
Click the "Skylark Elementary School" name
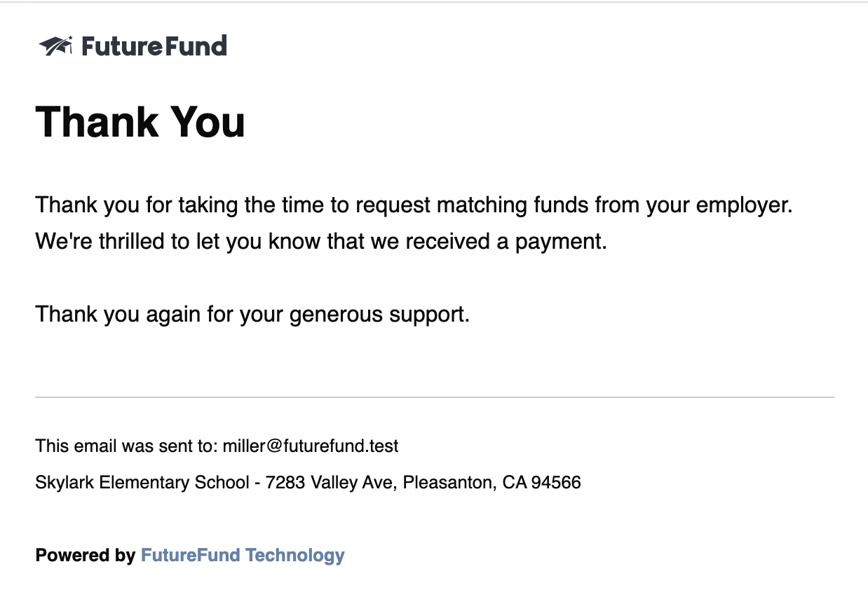(142, 482)
